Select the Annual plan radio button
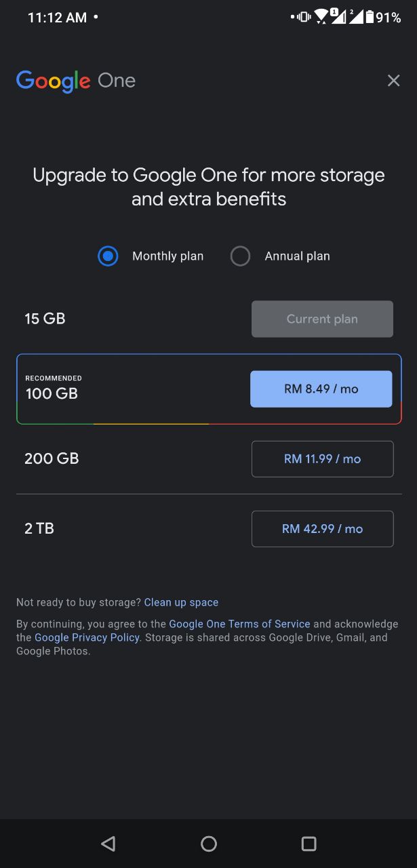Viewport: 417px width, 868px height. point(240,256)
